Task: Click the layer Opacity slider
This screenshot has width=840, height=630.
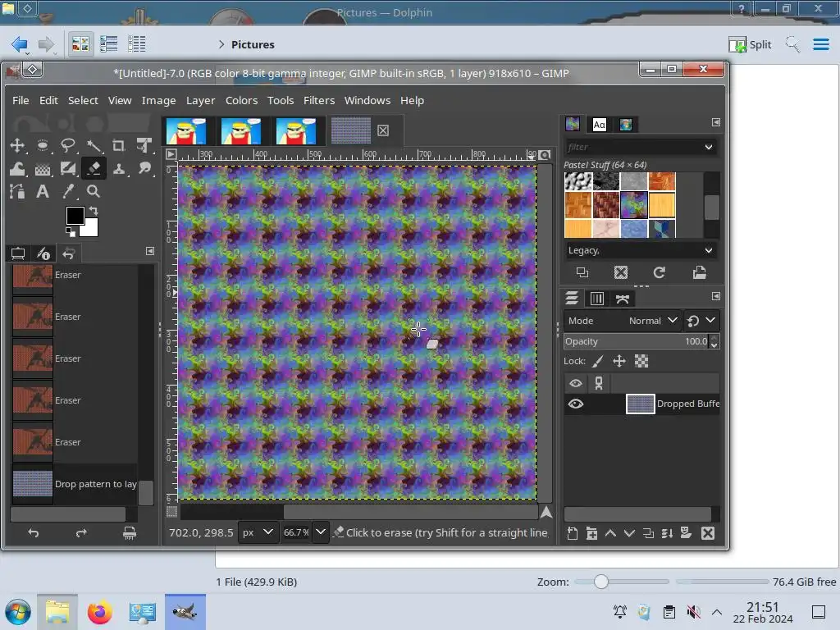Action: click(x=637, y=341)
